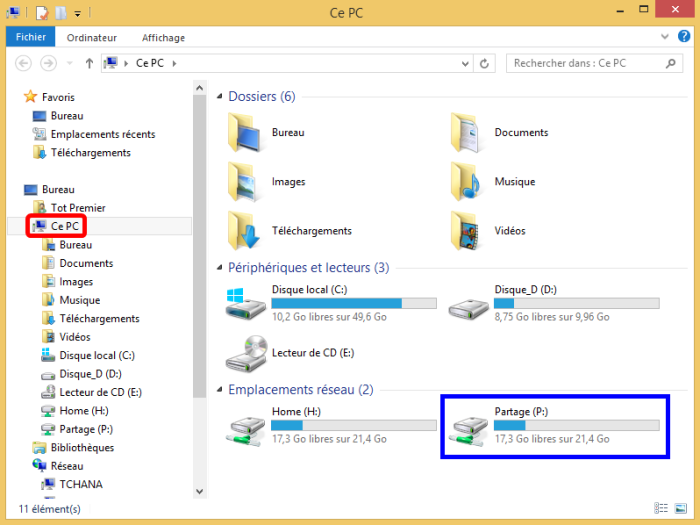Select Disque local (C:) drive icon
Image resolution: width=700 pixels, height=525 pixels.
[x=246, y=304]
